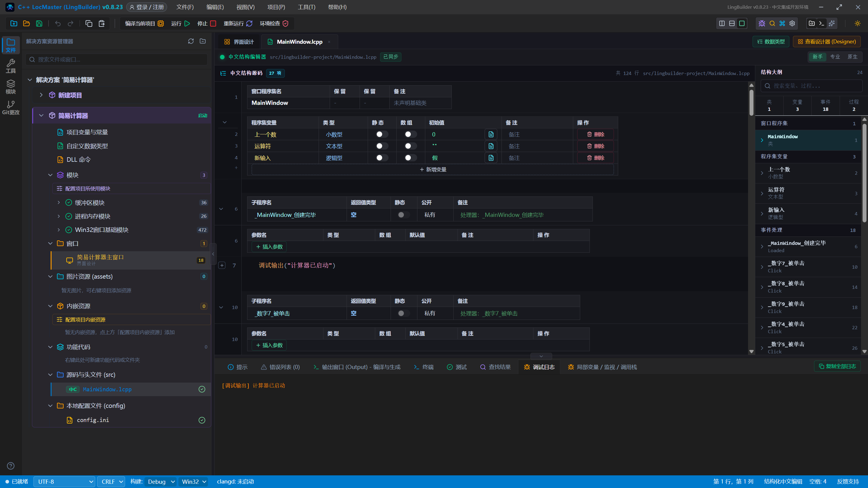Delete the 运算符 variable row
868x488 pixels.
(596, 146)
